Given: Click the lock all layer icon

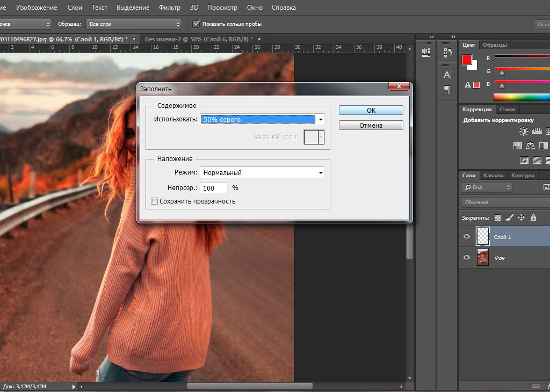Looking at the screenshot, I should coord(533,217).
